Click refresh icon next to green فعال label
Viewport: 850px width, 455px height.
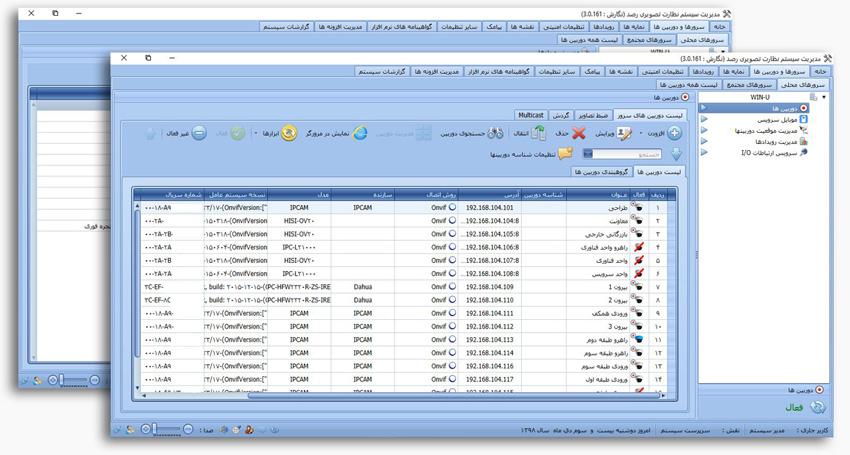click(817, 407)
